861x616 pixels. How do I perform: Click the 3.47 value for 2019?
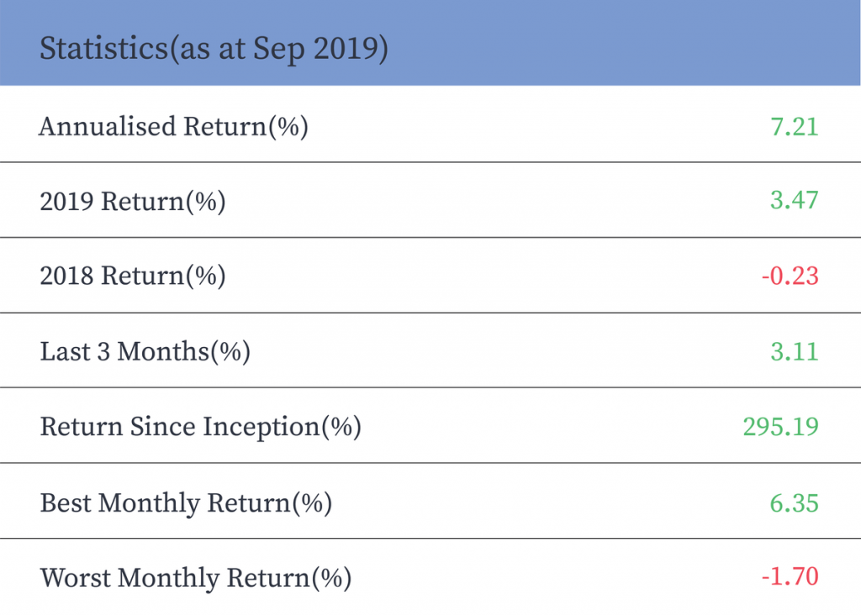(795, 202)
